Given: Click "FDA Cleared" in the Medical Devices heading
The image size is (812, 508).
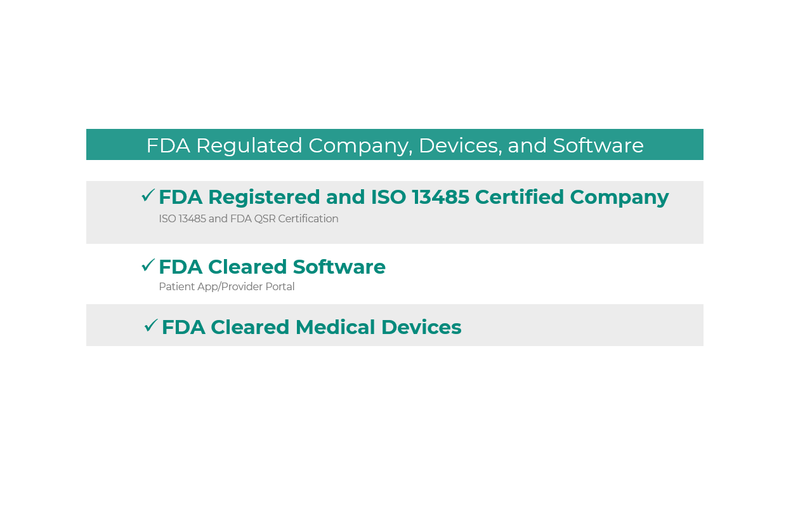Looking at the screenshot, I should [x=225, y=328].
